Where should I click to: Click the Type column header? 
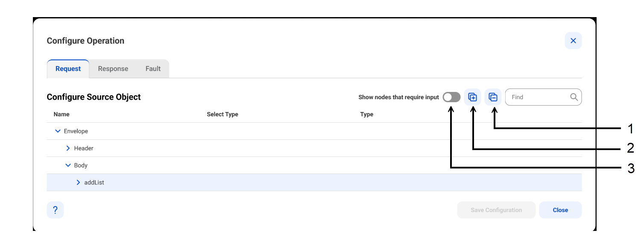(x=367, y=114)
